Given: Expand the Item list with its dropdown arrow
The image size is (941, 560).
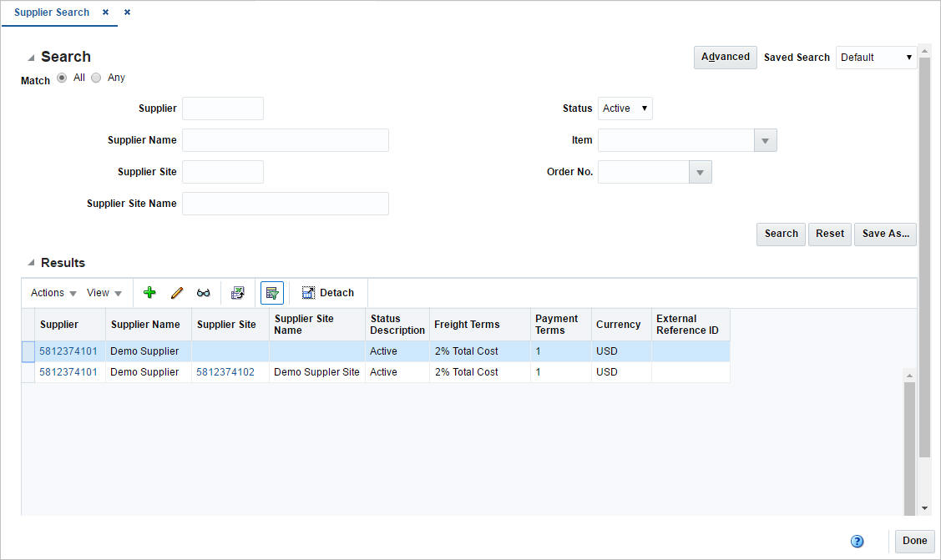Looking at the screenshot, I should coord(765,139).
